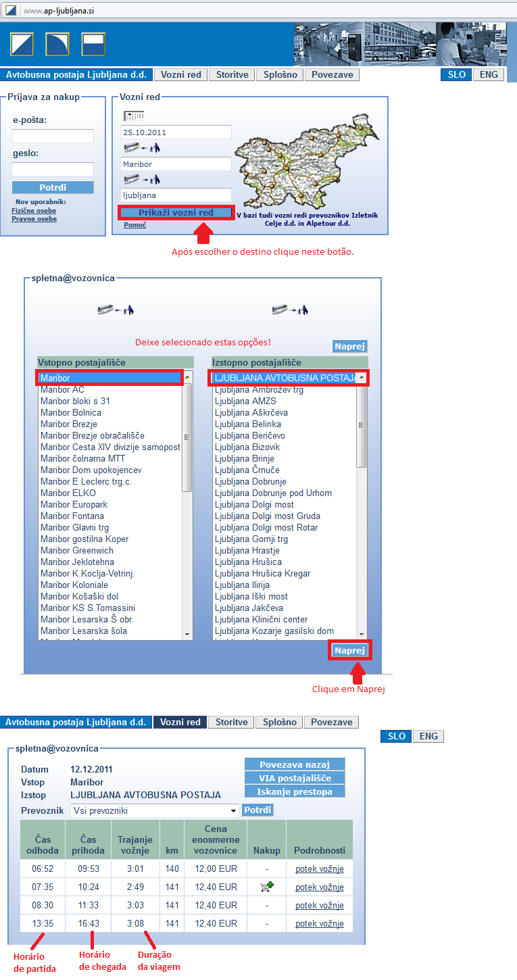Screen dimensions: 517x980
Task: Switch language with top ENG button
Action: coord(488,74)
